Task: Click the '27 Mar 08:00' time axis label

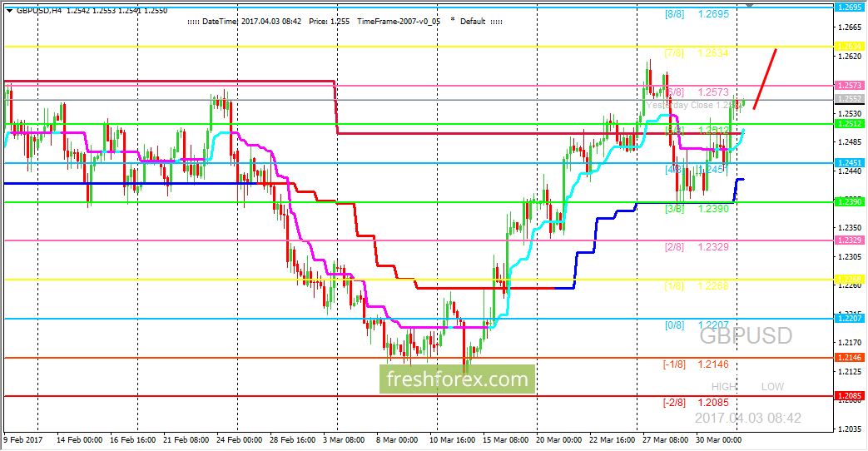Action: point(666,440)
